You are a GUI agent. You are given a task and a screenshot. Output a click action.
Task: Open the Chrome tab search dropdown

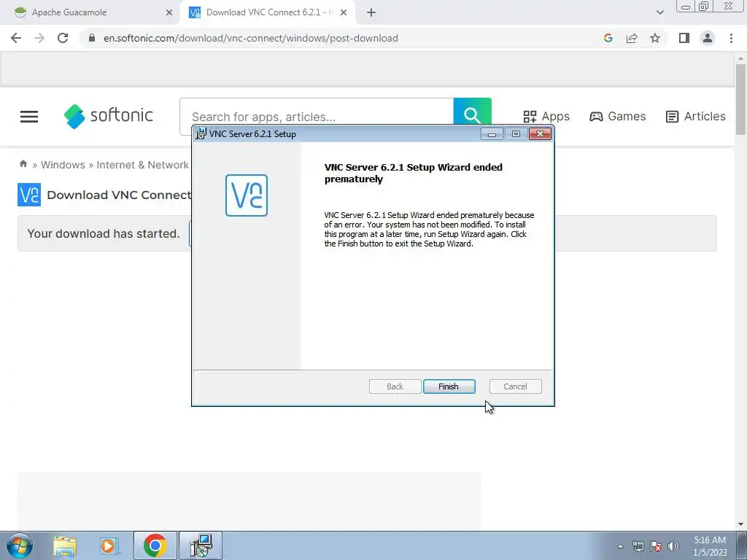(x=659, y=12)
